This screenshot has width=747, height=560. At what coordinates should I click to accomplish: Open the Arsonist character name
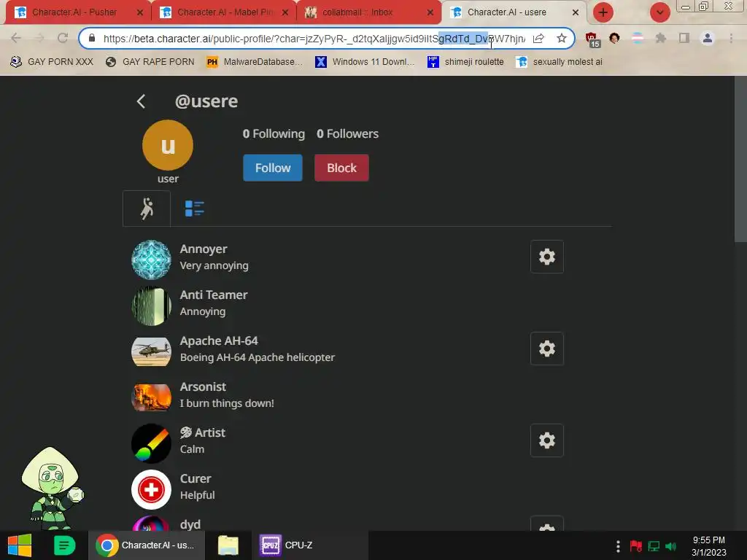pyautogui.click(x=203, y=386)
